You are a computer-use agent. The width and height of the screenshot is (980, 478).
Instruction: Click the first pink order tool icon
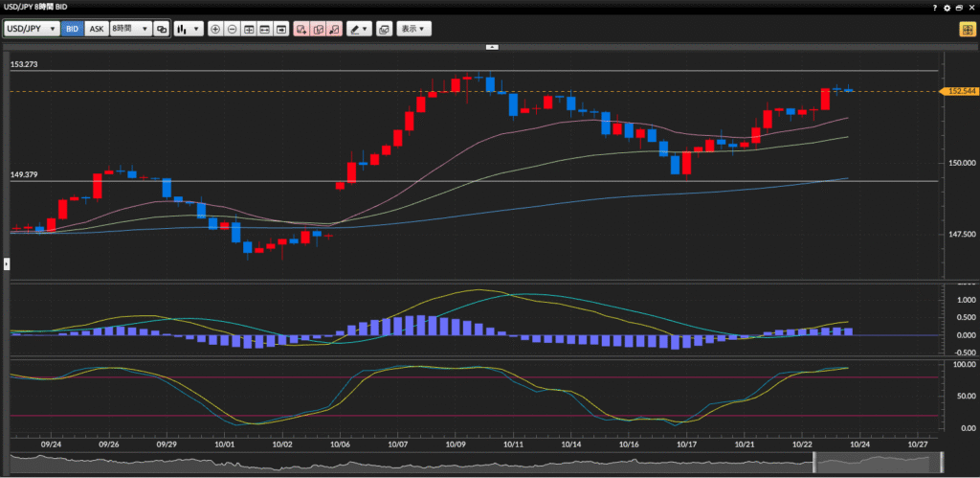coord(301,30)
